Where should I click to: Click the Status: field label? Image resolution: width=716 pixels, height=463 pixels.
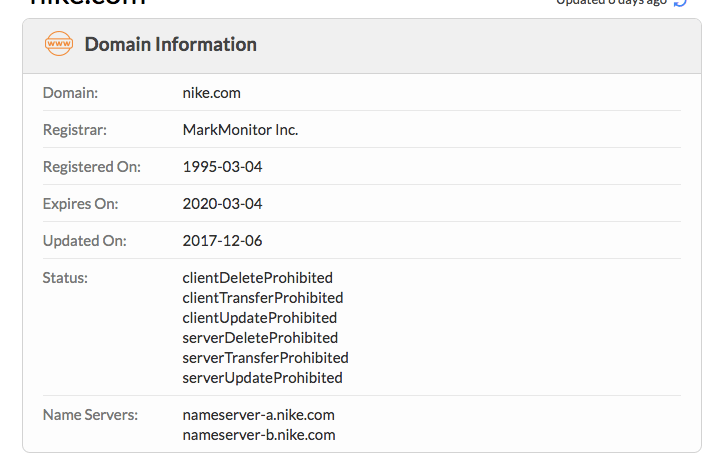(65, 278)
